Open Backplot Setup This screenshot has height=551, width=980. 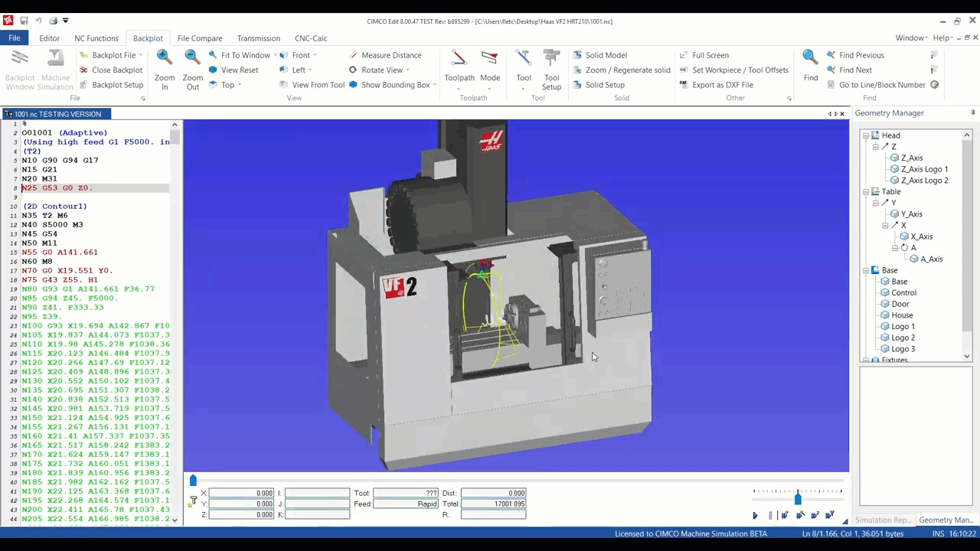(111, 85)
